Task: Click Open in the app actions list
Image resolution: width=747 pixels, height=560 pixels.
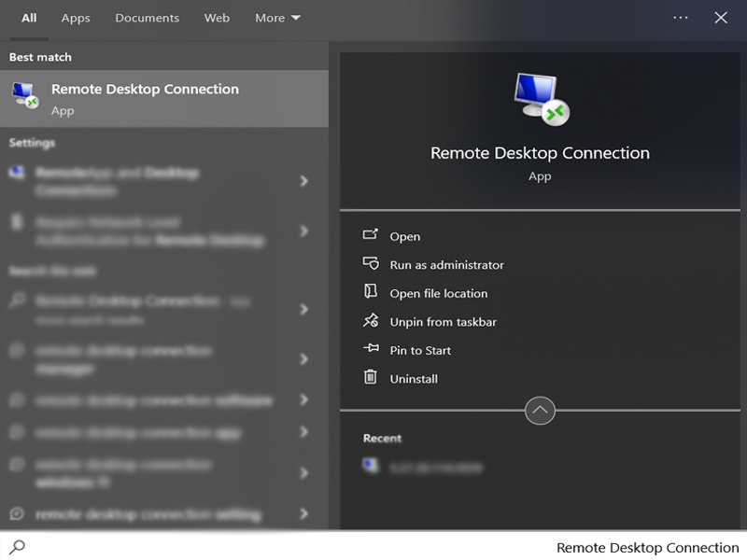Action: 405,236
